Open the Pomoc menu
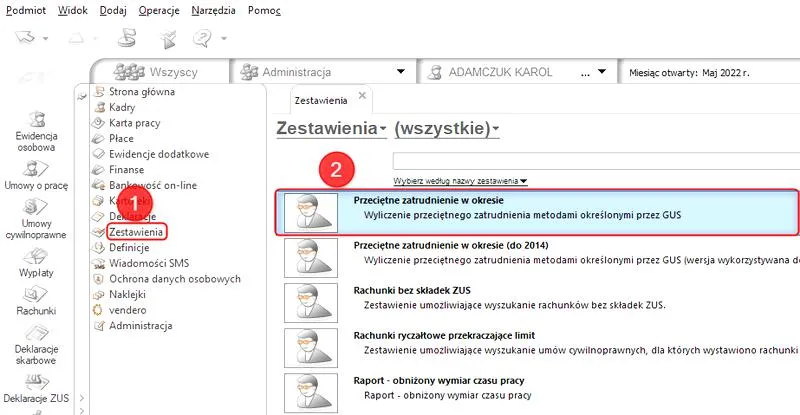Image resolution: width=800 pixels, height=415 pixels. point(264,10)
